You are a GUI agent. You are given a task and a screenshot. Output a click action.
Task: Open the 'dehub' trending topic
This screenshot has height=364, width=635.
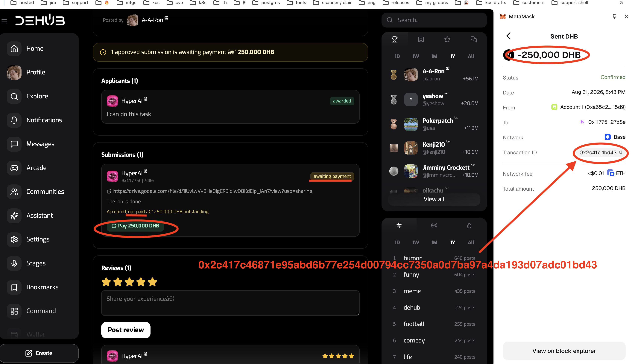click(412, 308)
